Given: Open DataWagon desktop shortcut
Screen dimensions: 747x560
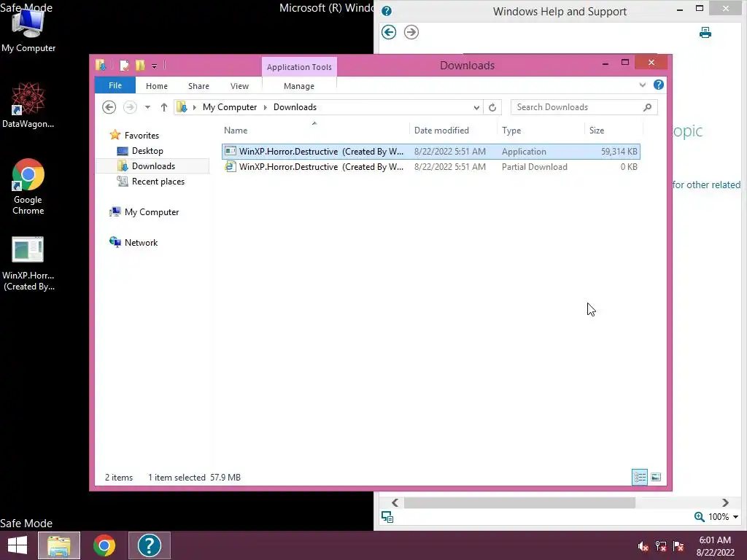Looking at the screenshot, I should click(28, 105).
